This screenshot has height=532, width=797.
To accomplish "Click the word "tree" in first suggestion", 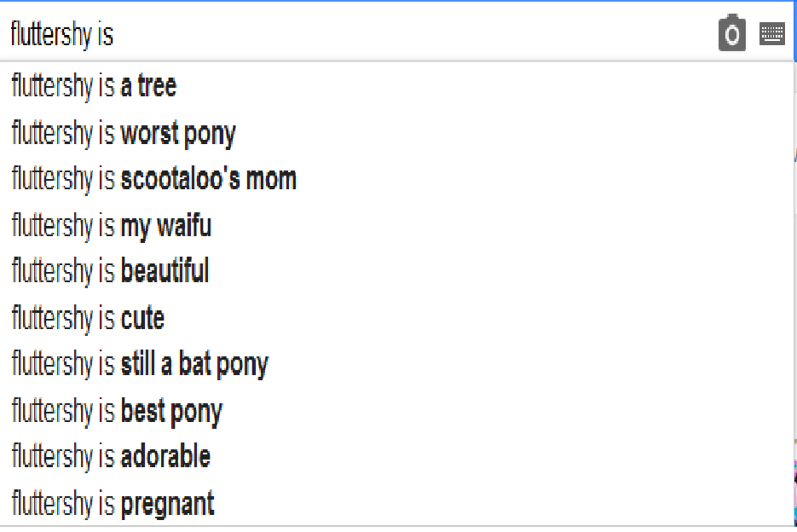I will click(x=157, y=86).
